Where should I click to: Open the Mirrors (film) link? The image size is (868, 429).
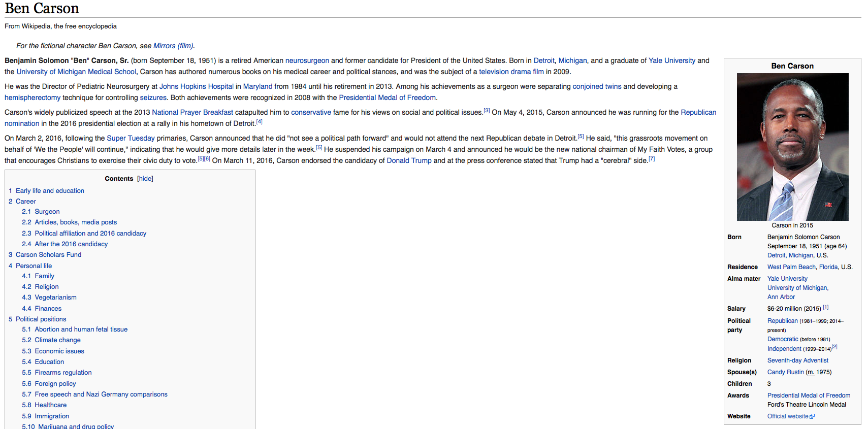(173, 46)
